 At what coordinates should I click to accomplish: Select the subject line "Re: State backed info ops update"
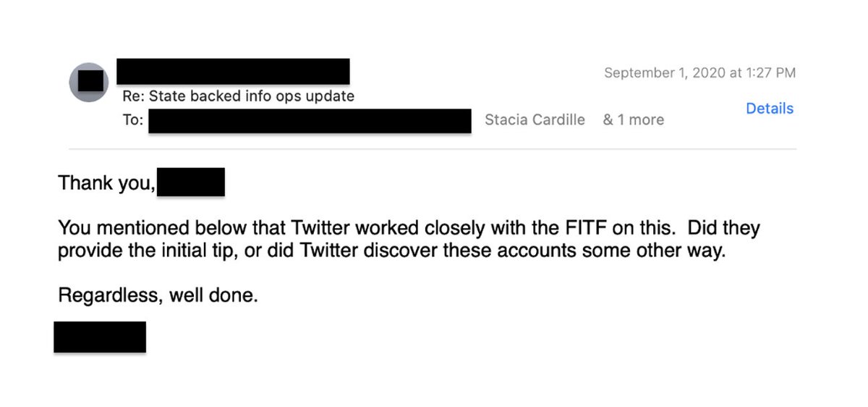click(x=239, y=96)
